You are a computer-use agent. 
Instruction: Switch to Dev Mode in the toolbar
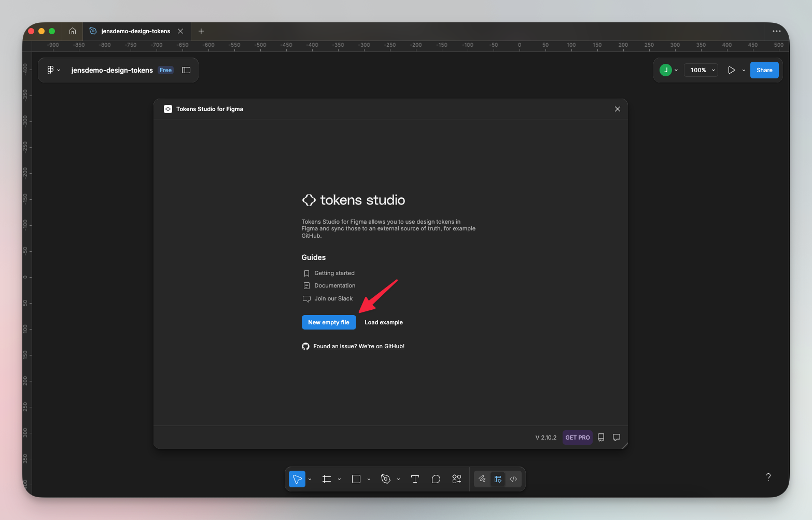(513, 479)
